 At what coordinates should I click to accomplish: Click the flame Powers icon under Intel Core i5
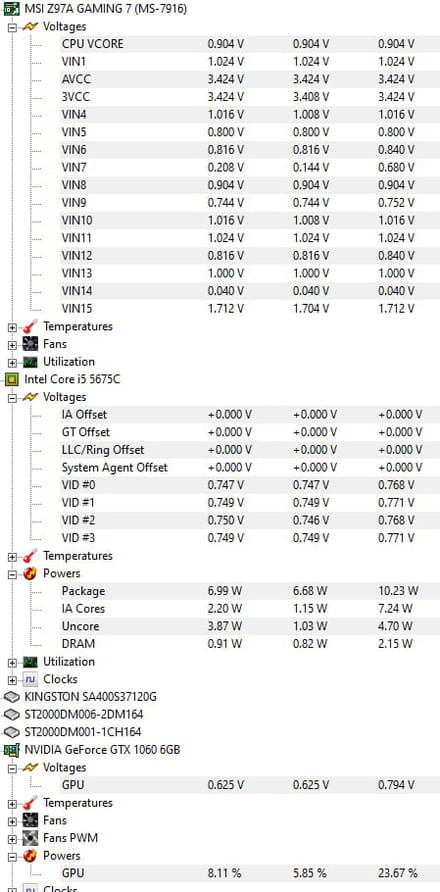pyautogui.click(x=30, y=573)
